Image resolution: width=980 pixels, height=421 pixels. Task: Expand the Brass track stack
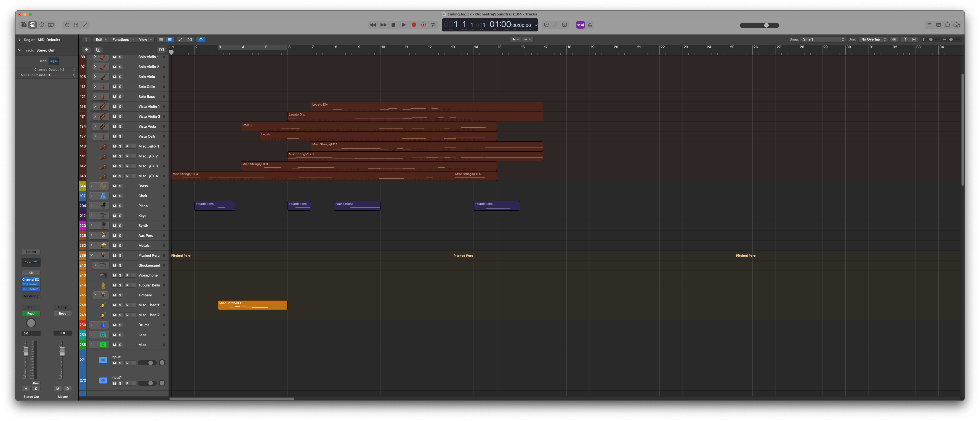91,186
